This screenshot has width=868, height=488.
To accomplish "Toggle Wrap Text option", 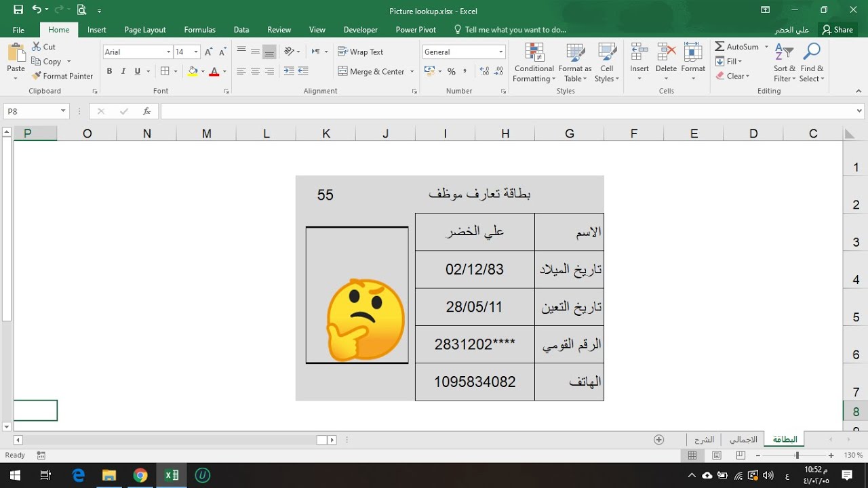I will [361, 52].
